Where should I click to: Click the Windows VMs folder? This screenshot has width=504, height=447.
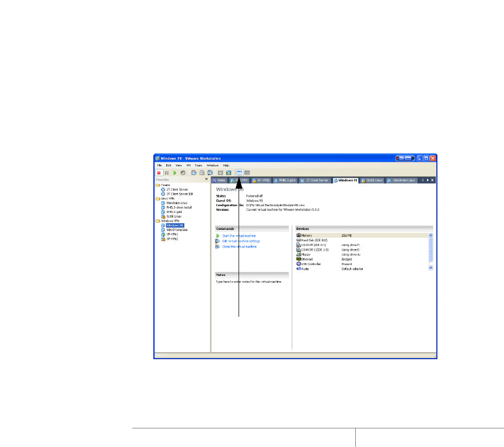click(x=167, y=221)
